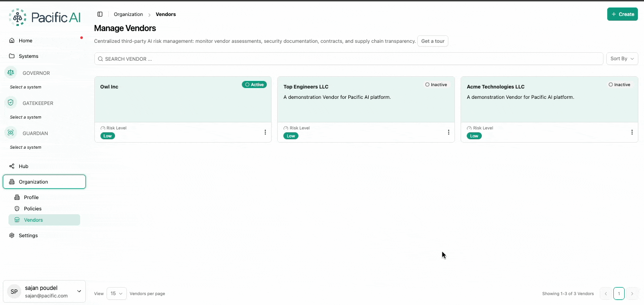The image size is (644, 305).
Task: Open the Sort By dropdown
Action: tap(622, 59)
